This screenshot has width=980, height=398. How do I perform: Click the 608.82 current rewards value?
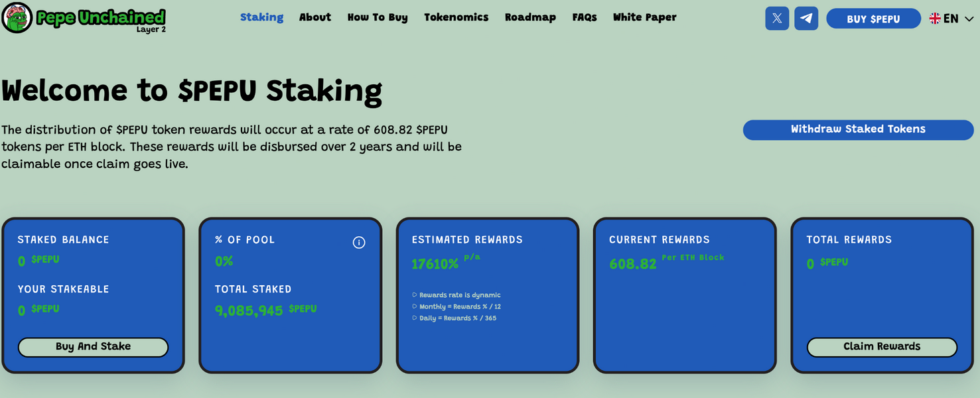click(x=633, y=264)
